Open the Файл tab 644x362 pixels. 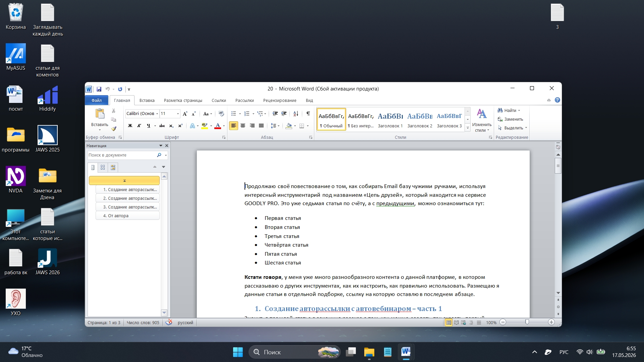pos(97,100)
